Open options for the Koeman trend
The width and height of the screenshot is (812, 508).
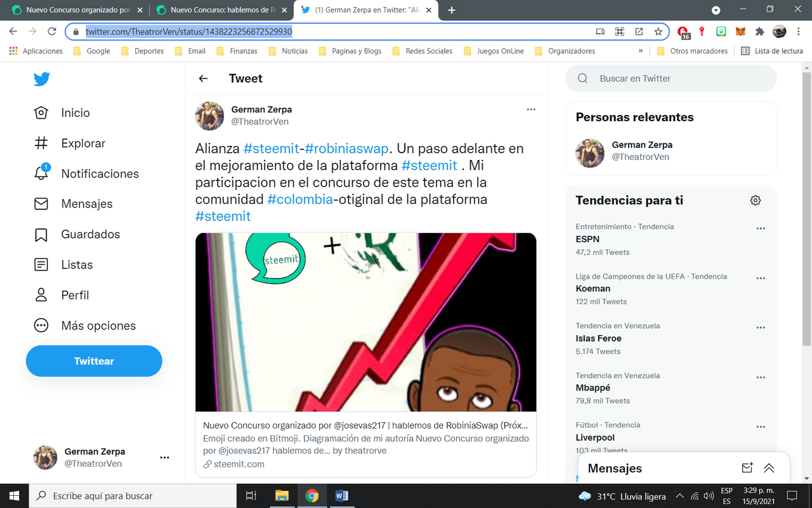pyautogui.click(x=761, y=278)
